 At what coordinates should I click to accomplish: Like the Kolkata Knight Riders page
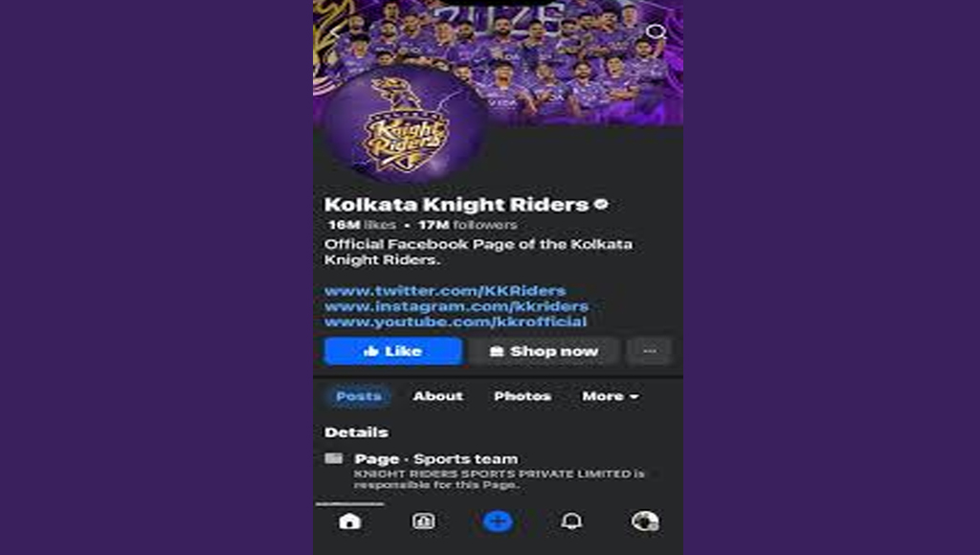(393, 351)
